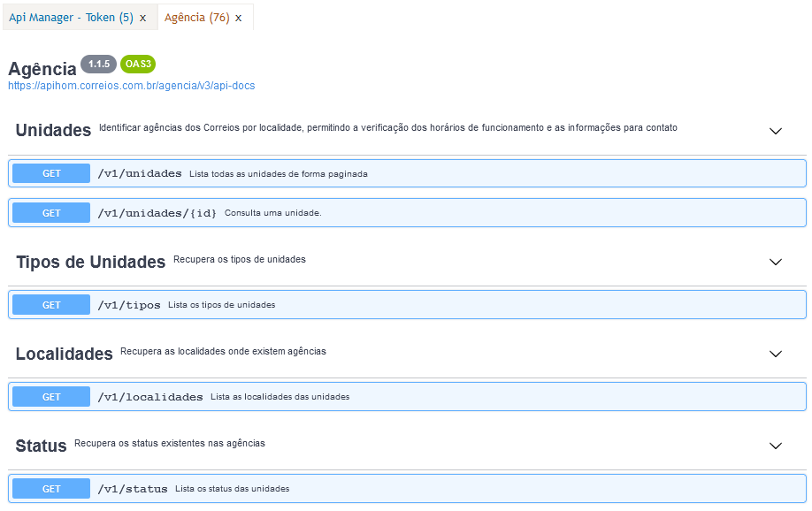
Task: Collapse the Tipos de Unidades section chevron
Action: click(775, 262)
